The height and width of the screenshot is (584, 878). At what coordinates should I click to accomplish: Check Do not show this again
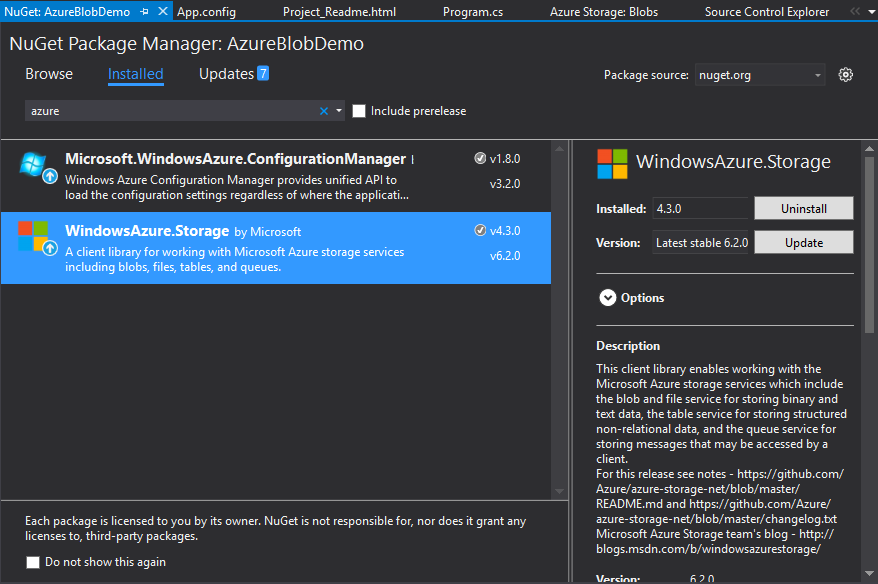pyautogui.click(x=33, y=562)
